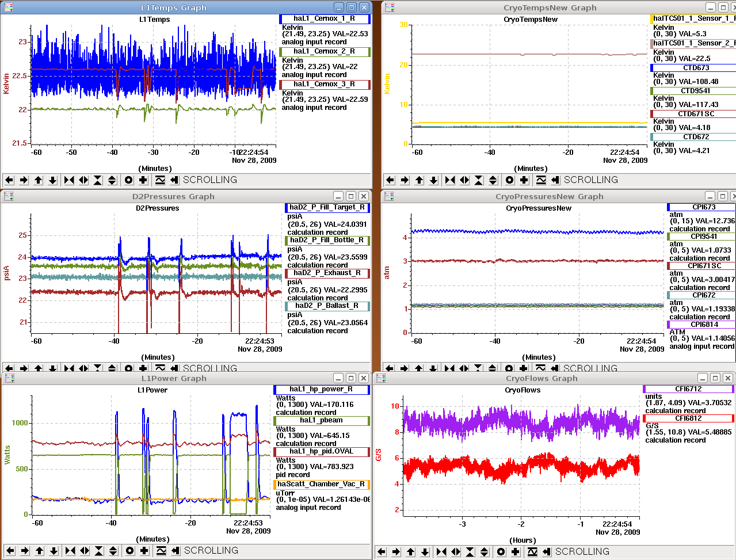The image size is (736, 560).
Task: Pan down in the L1Power Graph toolbar
Action: [x=54, y=551]
